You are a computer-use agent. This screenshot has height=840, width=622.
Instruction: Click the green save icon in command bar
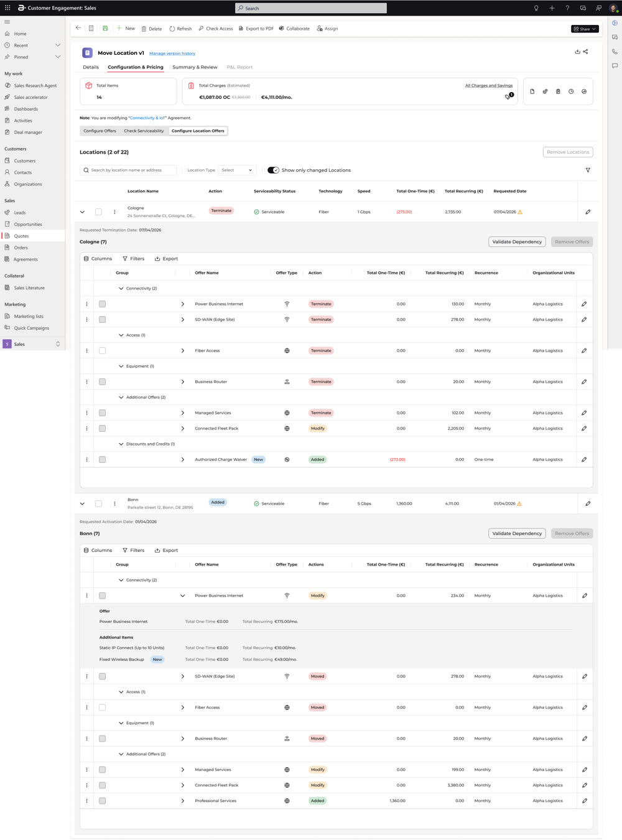[105, 28]
